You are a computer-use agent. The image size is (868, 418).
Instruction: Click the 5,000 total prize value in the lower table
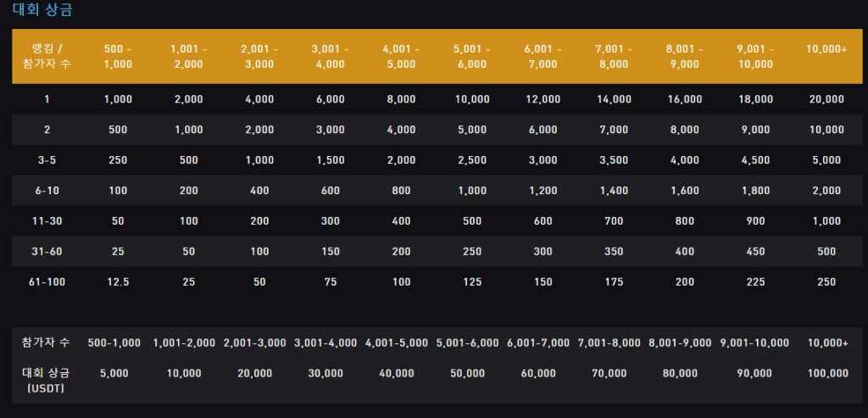click(114, 374)
